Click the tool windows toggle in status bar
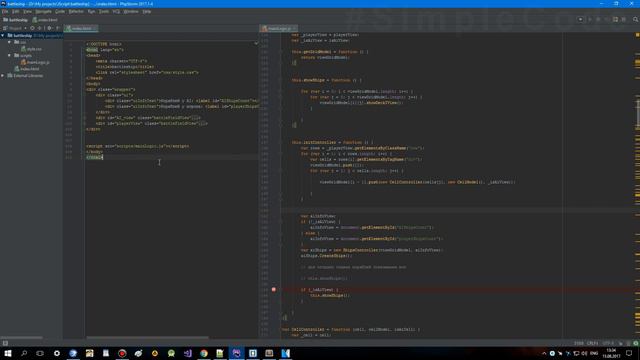 point(5,343)
